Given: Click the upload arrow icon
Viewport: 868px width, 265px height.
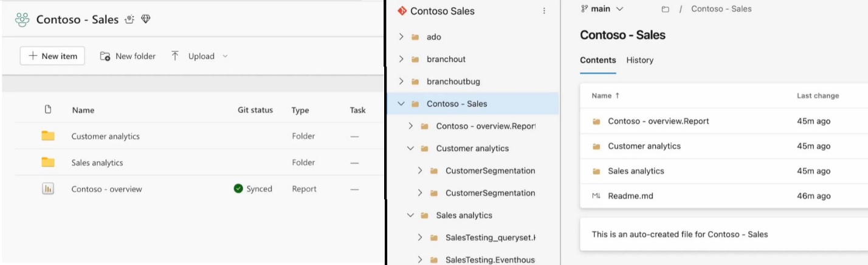Looking at the screenshot, I should pyautogui.click(x=175, y=56).
